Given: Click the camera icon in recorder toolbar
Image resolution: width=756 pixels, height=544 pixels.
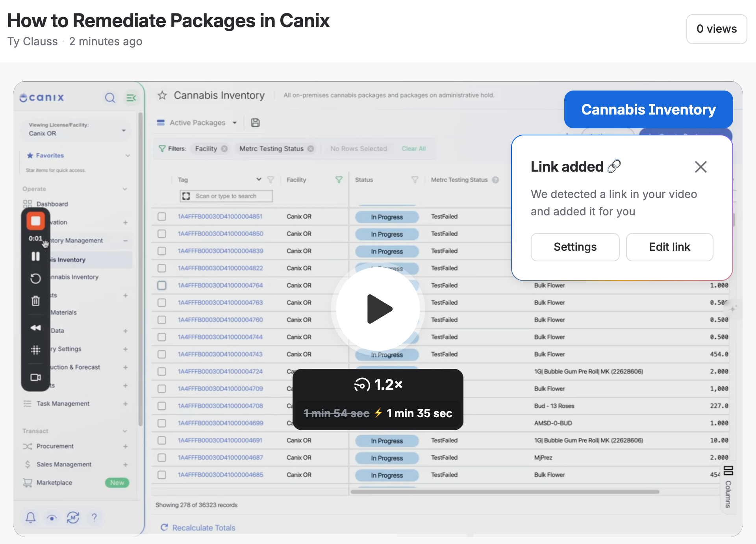Looking at the screenshot, I should tap(35, 377).
